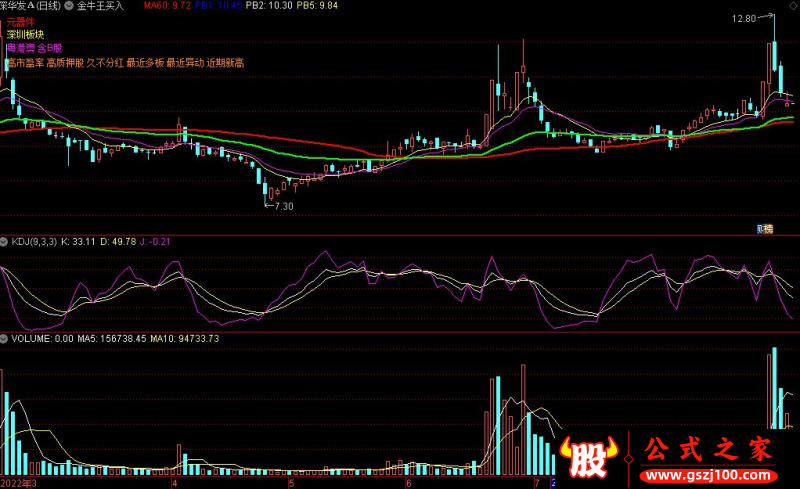Jump to month 4 on the time axis
The height and width of the screenshot is (489, 800).
click(x=174, y=483)
